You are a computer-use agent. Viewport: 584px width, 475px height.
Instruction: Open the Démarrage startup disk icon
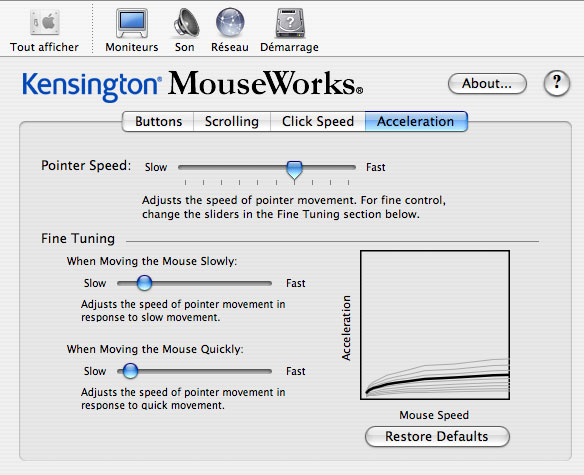pos(290,23)
